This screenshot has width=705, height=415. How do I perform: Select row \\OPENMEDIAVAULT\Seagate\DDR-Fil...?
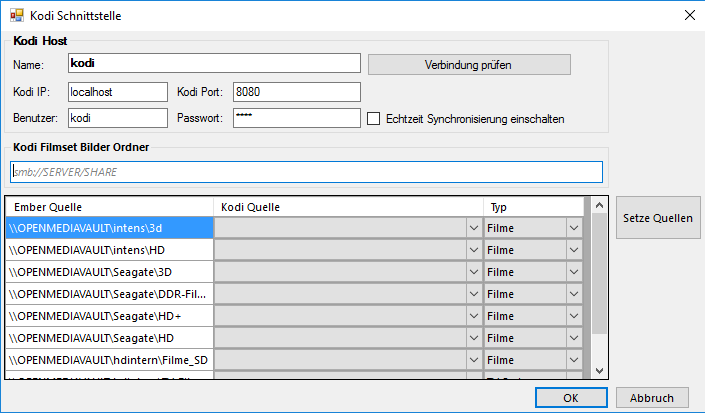tap(109, 294)
